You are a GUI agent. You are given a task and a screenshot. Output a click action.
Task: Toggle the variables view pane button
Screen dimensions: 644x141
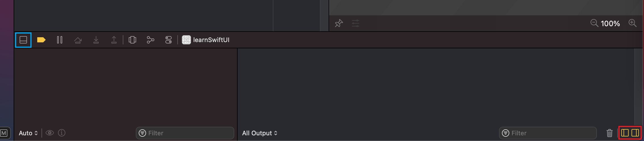[625, 133]
